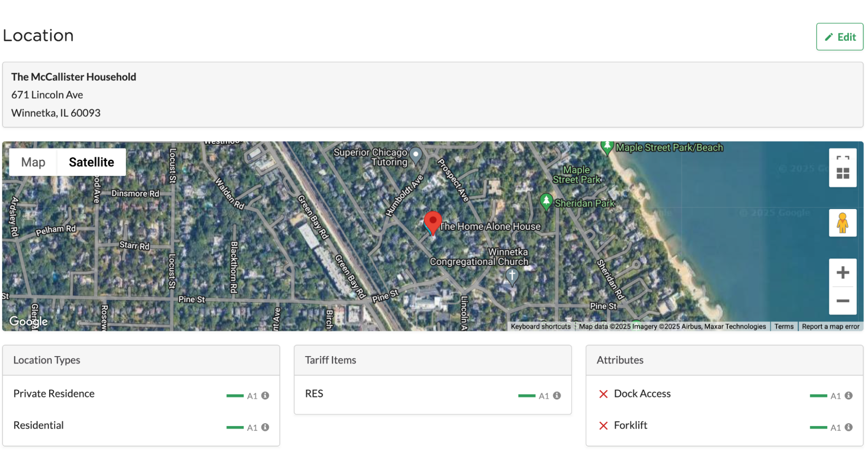Click the Edit button for the location
The height and width of the screenshot is (460, 868).
[x=839, y=37]
